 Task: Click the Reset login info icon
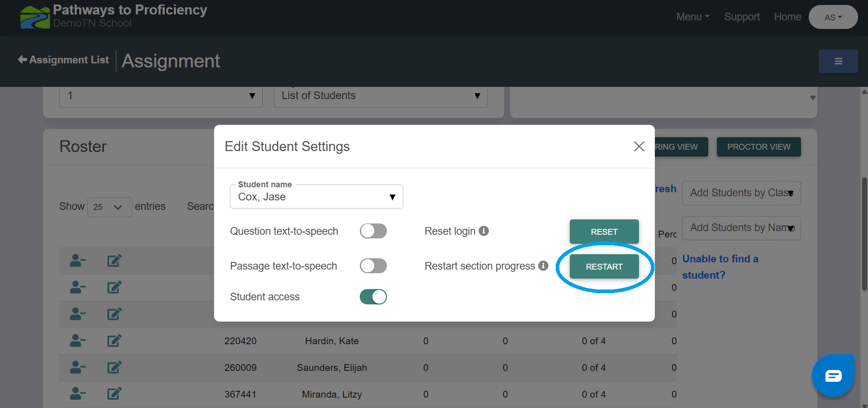tap(484, 231)
